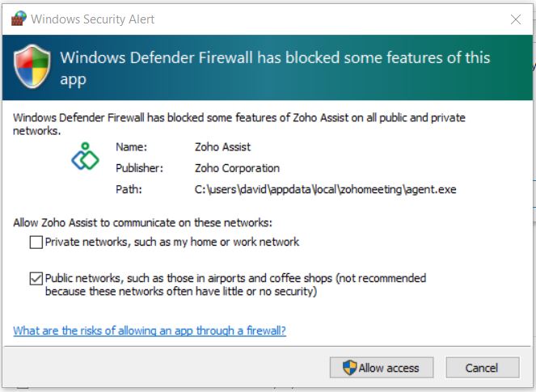The width and height of the screenshot is (536, 392).
Task: Click the Public networks description text
Action: tap(235, 285)
